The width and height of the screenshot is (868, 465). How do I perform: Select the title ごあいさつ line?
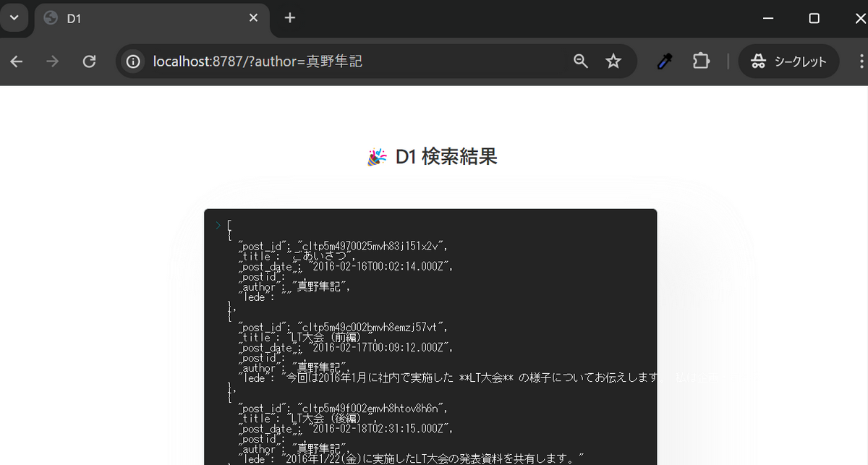click(297, 256)
